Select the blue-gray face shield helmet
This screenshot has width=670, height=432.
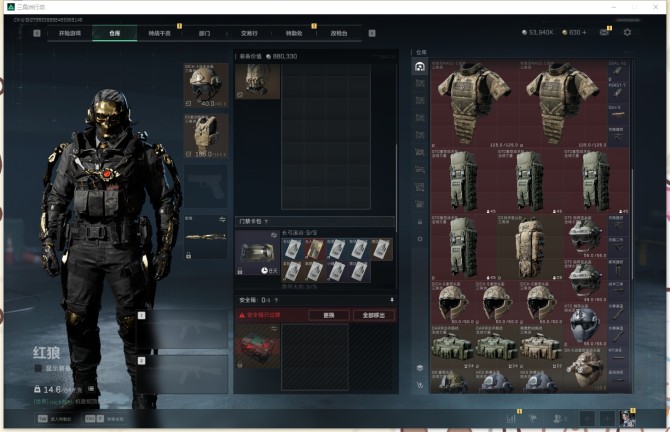586,324
